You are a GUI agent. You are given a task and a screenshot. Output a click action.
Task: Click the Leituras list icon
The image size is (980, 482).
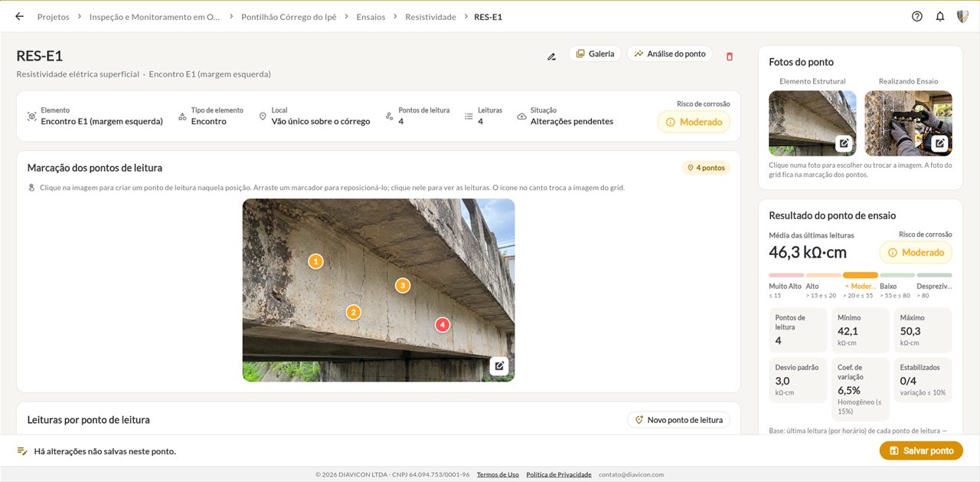[x=469, y=116]
